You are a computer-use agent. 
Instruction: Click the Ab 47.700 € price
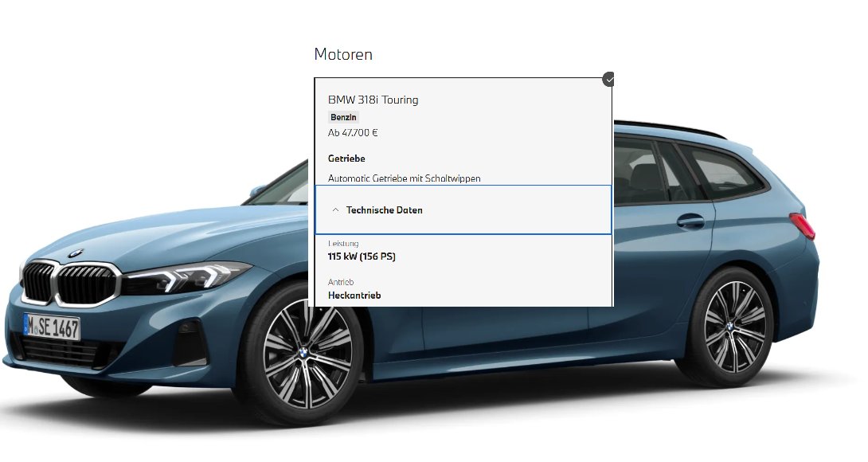(x=353, y=132)
